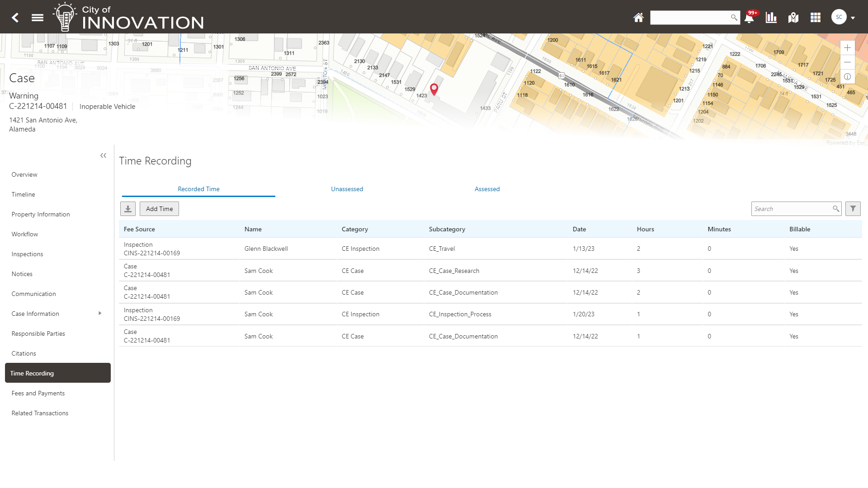868x488 pixels.
Task: Open the map view icon in header
Action: [793, 18]
